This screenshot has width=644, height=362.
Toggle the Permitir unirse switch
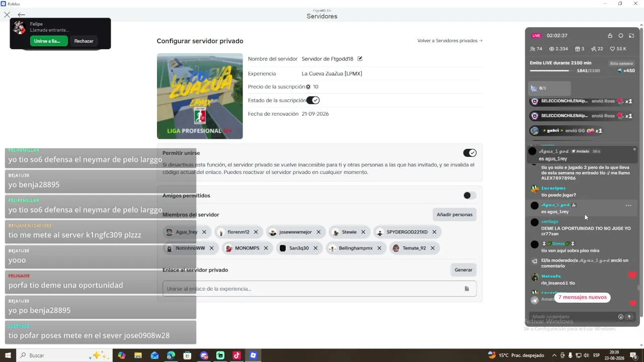(469, 153)
